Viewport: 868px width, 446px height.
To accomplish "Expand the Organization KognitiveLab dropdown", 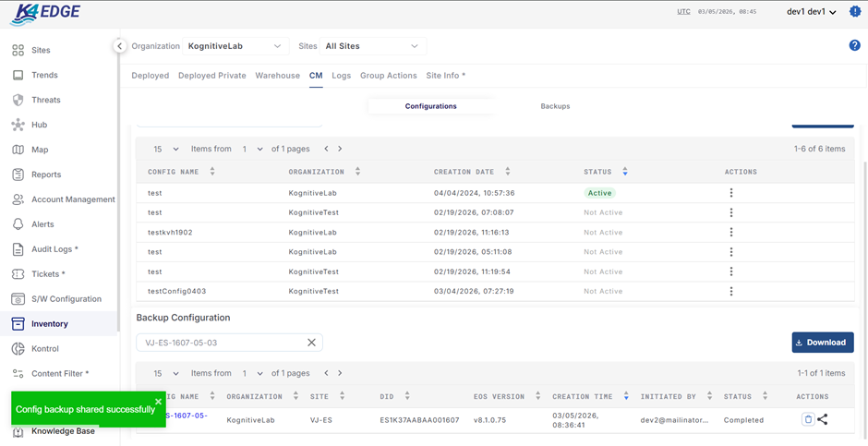I will (235, 46).
